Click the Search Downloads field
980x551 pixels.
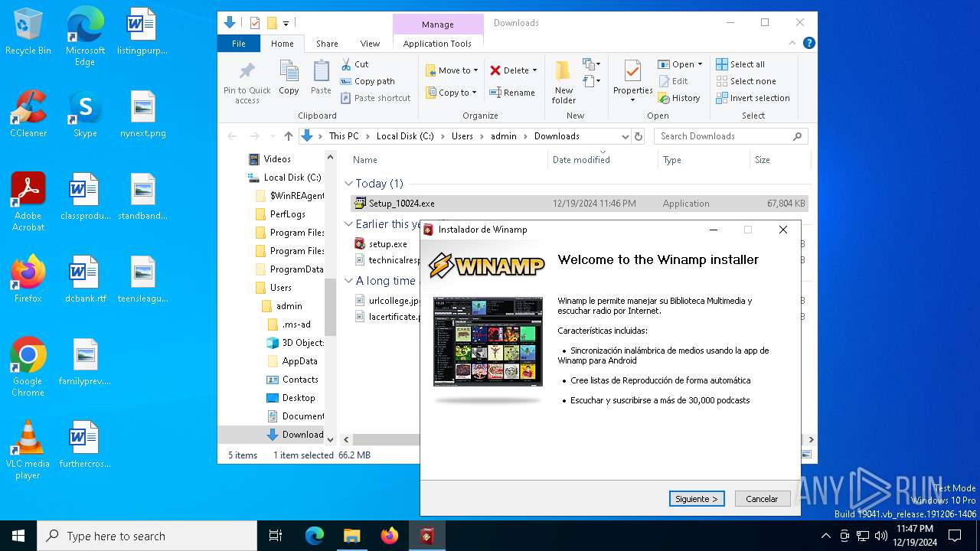pos(731,136)
